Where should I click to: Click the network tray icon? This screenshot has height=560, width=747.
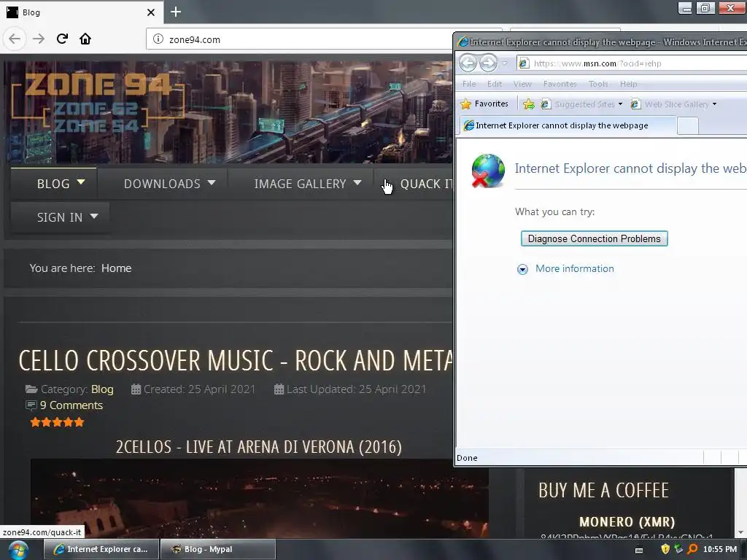point(678,549)
